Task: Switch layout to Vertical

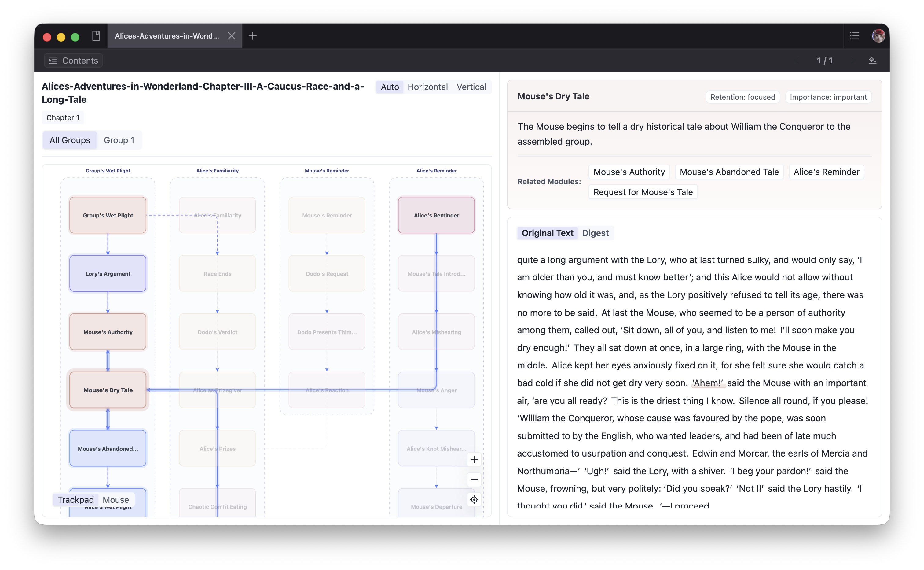Action: 471,87
